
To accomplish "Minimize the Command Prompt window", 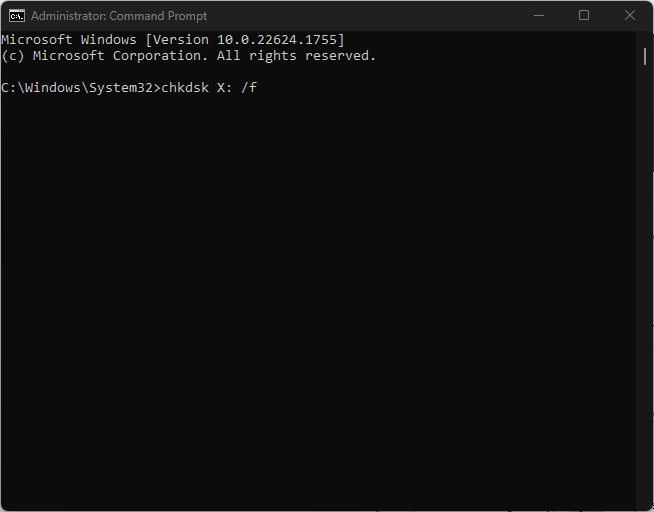I will pos(538,16).
